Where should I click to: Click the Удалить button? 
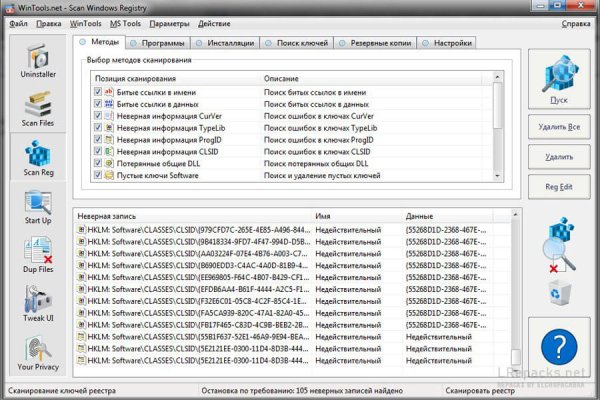click(559, 157)
